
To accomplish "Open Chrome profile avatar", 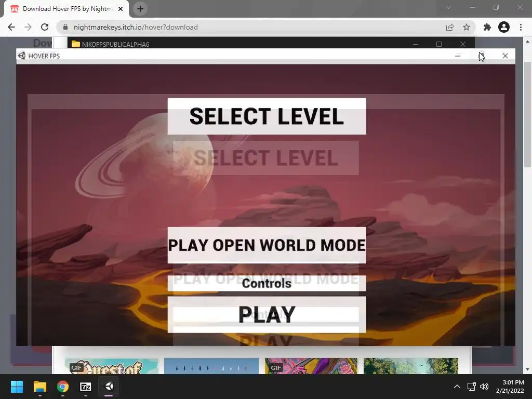I will tap(504, 27).
